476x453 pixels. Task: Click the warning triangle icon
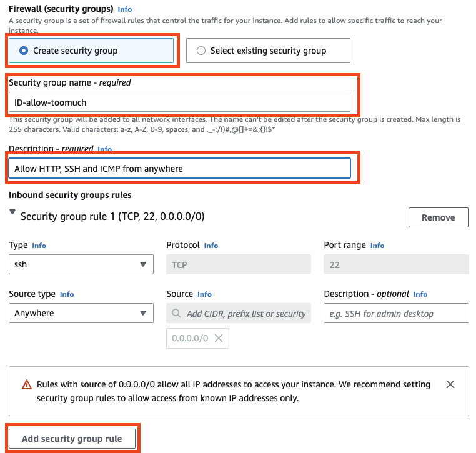pyautogui.click(x=27, y=384)
